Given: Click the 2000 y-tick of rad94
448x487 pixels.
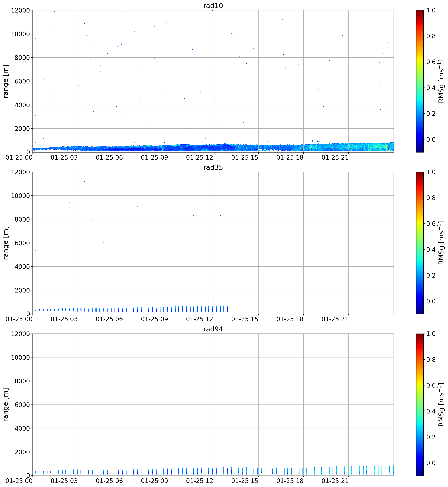Looking at the screenshot, I should pyautogui.click(x=22, y=452).
